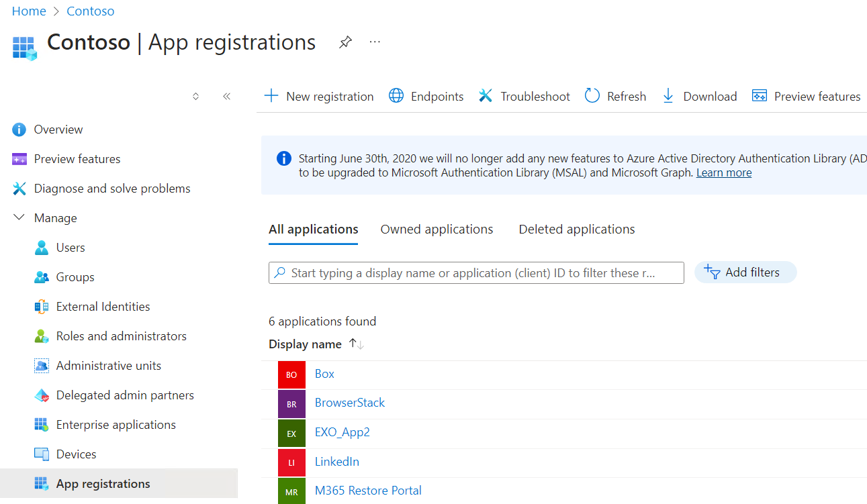This screenshot has height=504, width=867.
Task: Click the Overview info icon in sidebar
Action: 19,130
